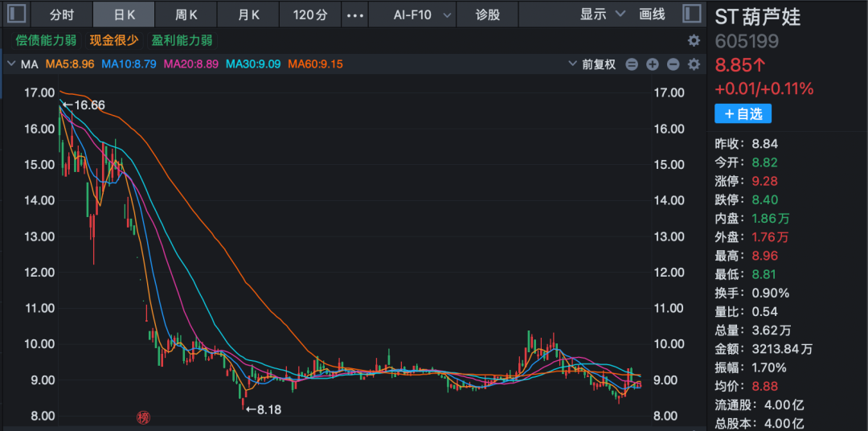Click the 昨收 8.84 value
The width and height of the screenshot is (868, 431).
click(x=765, y=144)
